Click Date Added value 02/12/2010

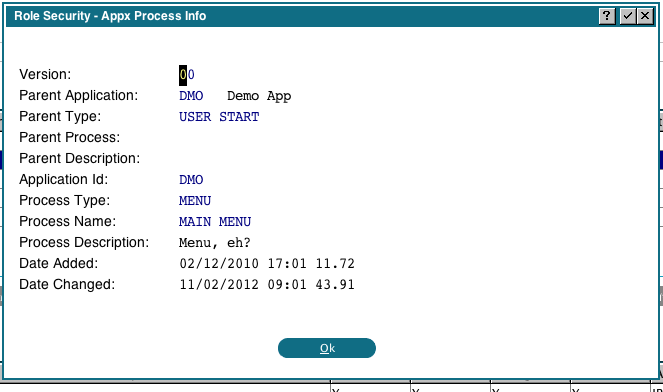point(219,263)
